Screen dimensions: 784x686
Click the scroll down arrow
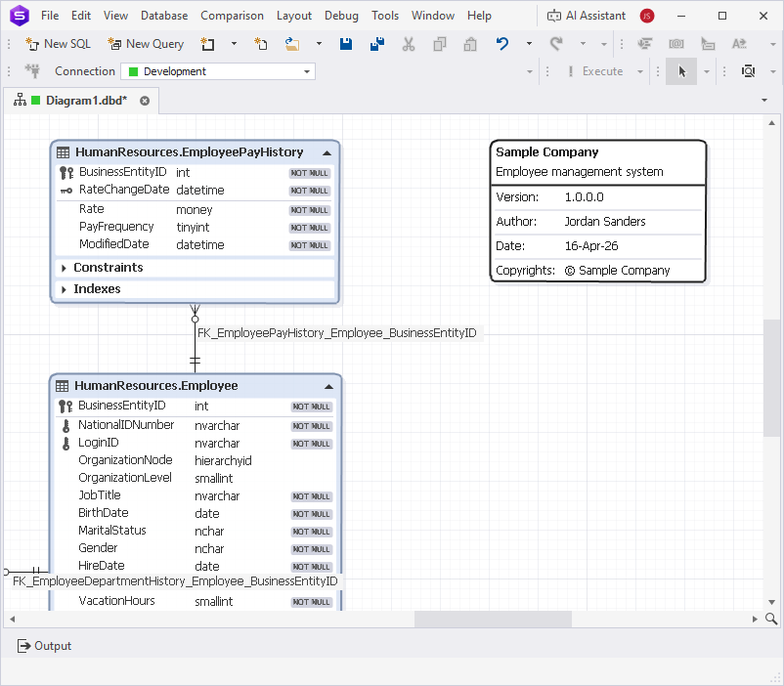click(771, 602)
